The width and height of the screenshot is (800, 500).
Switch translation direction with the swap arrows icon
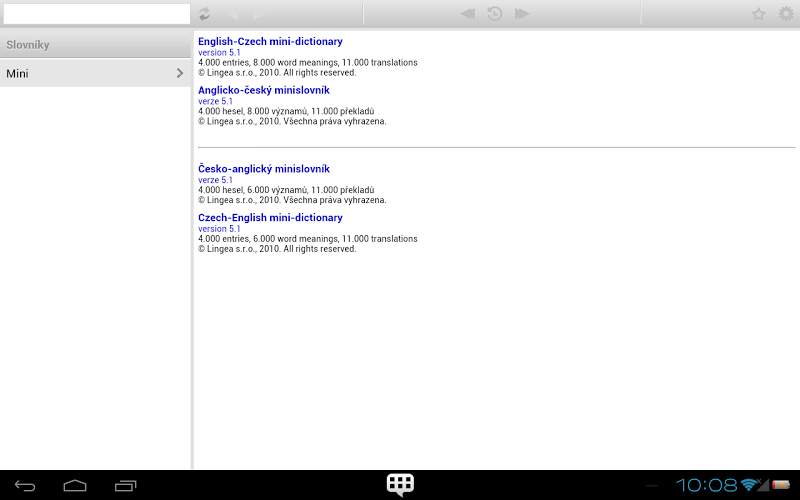[205, 14]
